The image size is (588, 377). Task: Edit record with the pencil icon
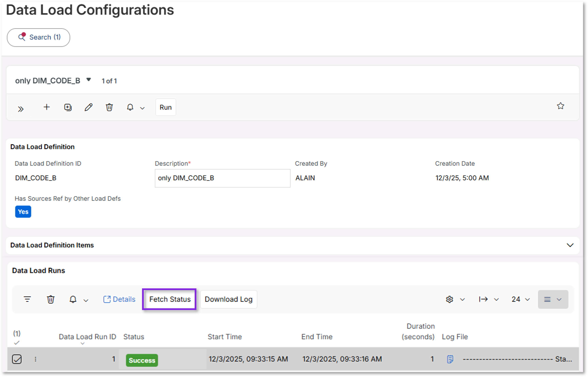pyautogui.click(x=89, y=107)
